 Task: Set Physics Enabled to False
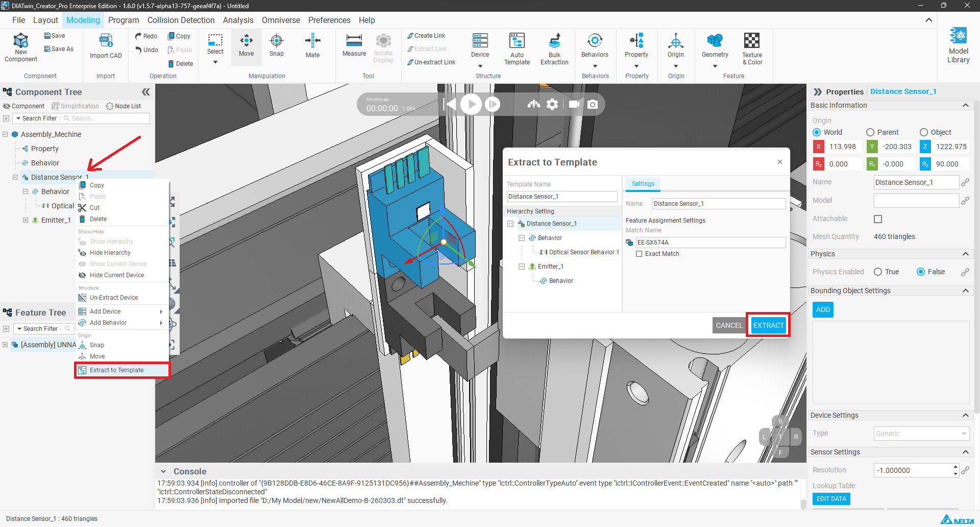[x=921, y=272]
